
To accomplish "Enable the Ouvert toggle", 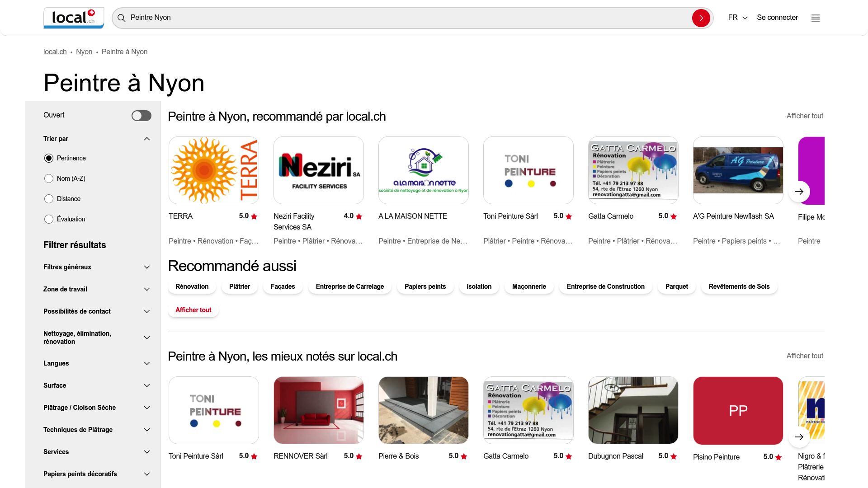I will coord(141,115).
